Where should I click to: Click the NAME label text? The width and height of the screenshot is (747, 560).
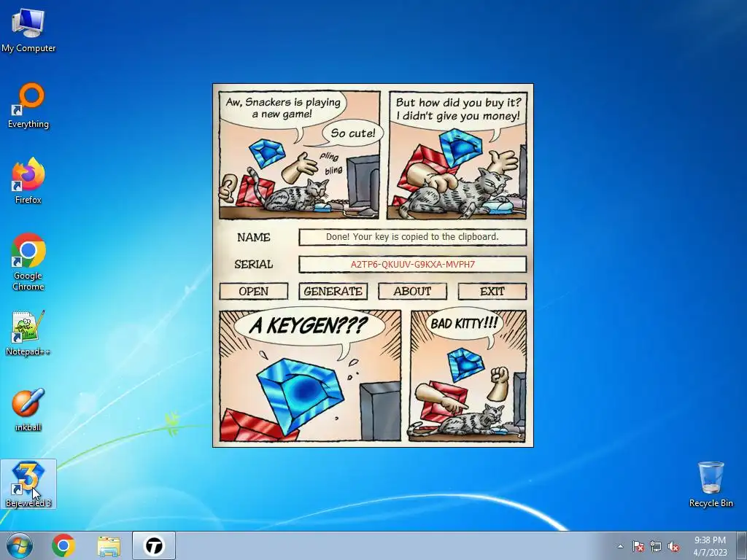(253, 237)
